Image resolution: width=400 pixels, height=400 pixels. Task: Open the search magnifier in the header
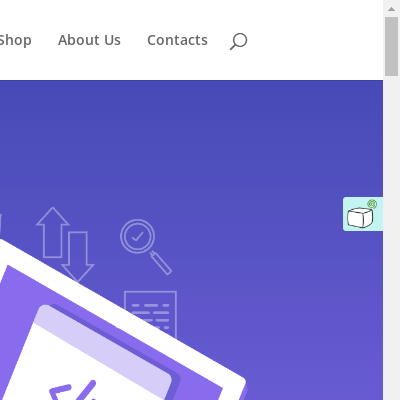pyautogui.click(x=238, y=41)
